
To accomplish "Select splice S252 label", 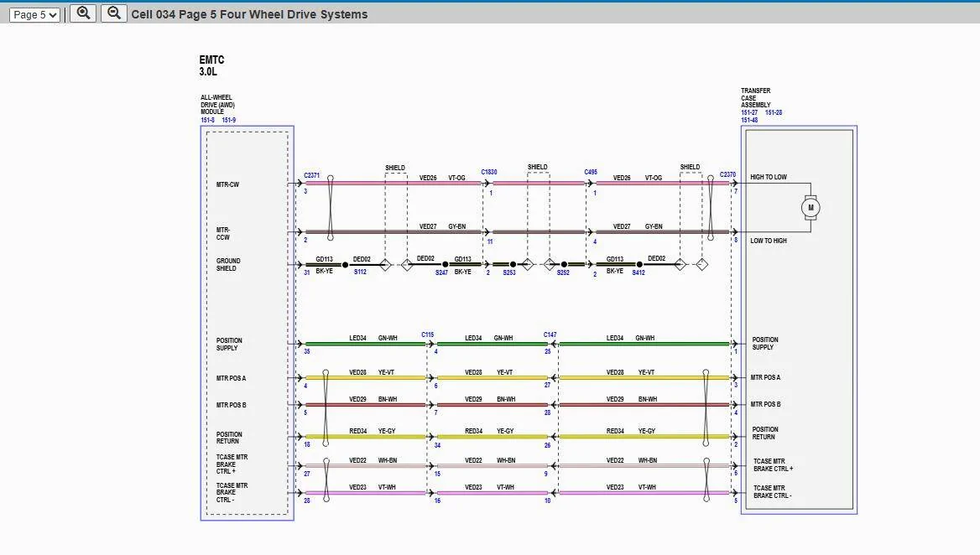I will pos(563,272).
